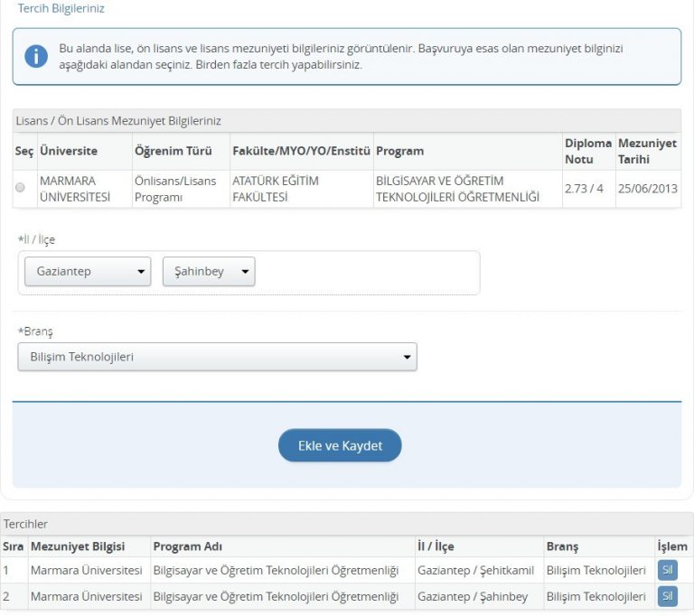Click the blue info icon in the notice
The height and width of the screenshot is (616, 694).
(x=36, y=56)
